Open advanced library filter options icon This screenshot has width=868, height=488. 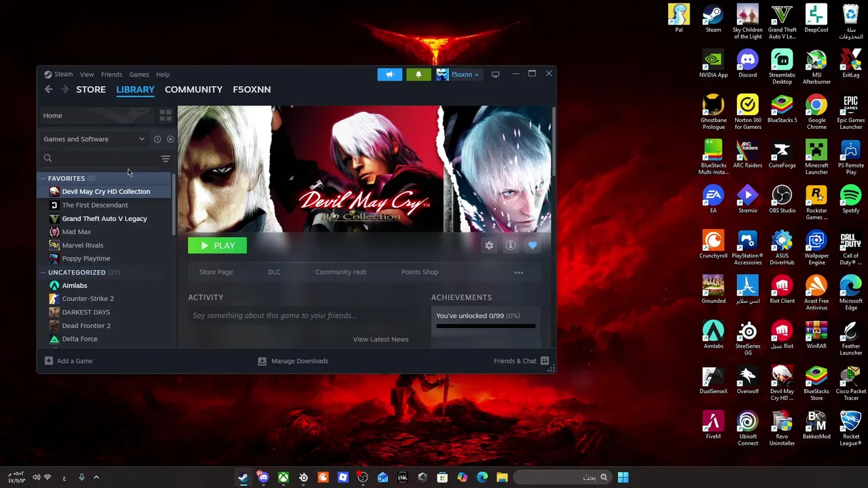pyautogui.click(x=165, y=159)
